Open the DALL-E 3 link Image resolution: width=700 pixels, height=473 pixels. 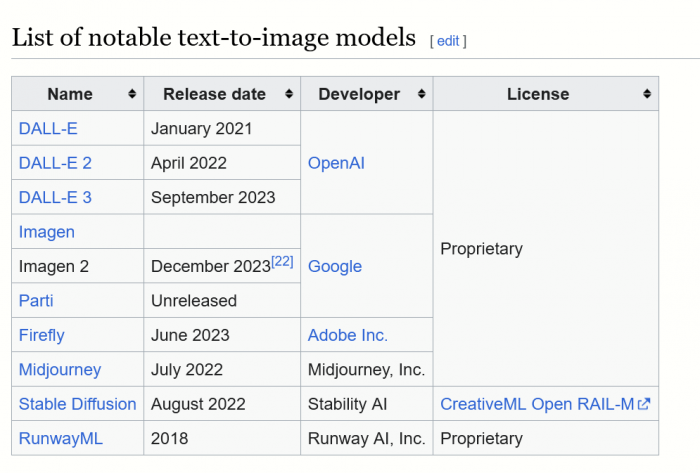(55, 197)
